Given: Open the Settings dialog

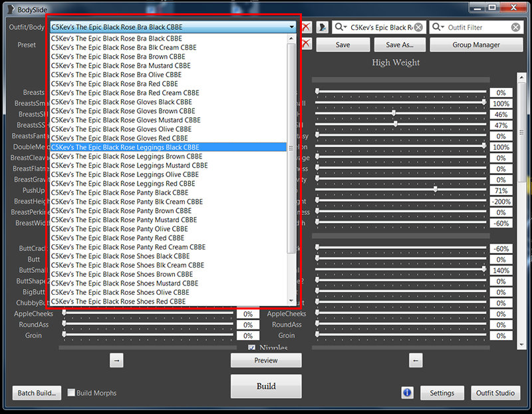Looking at the screenshot, I should pos(442,393).
